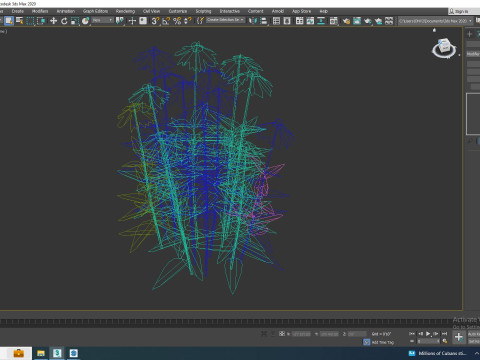Toggle Auto Key mode
The width and height of the screenshot is (480, 360).
(474, 334)
